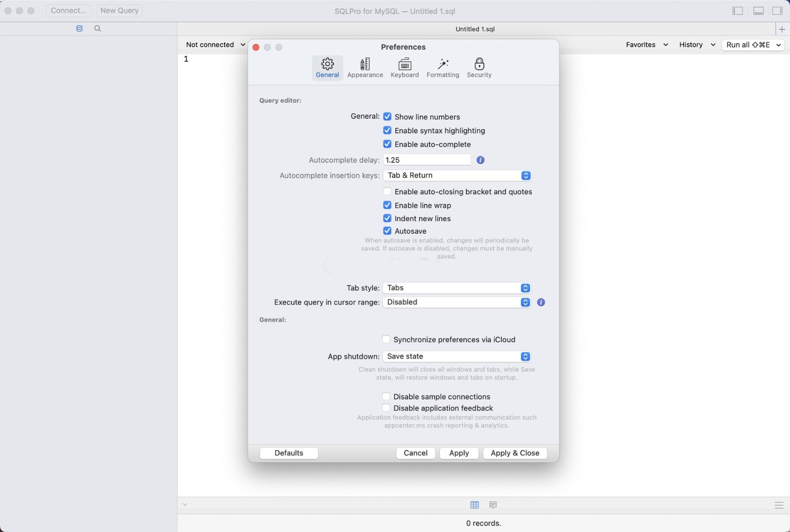Image resolution: width=790 pixels, height=532 pixels.
Task: Toggle the bottom panel icon
Action: [x=758, y=11]
